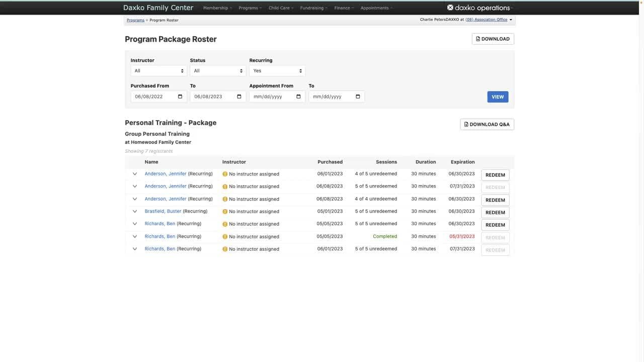Click Appointment To date field
644x362 pixels.
[x=337, y=97]
